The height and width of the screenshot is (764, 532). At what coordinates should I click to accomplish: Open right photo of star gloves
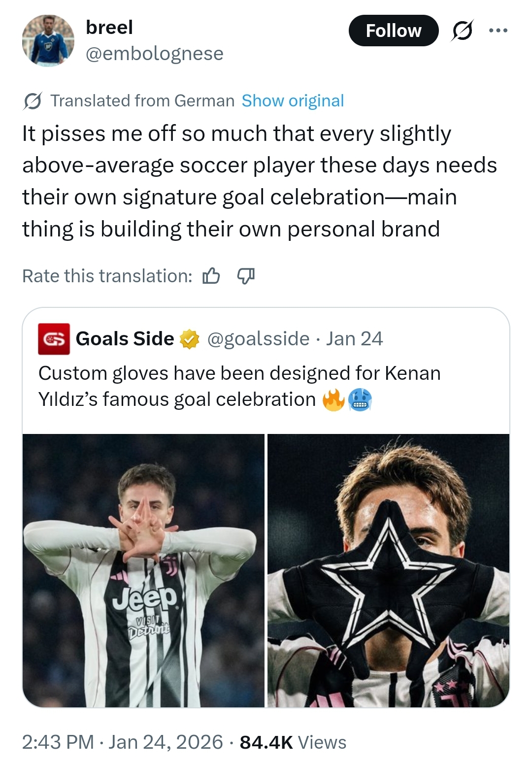(x=388, y=570)
